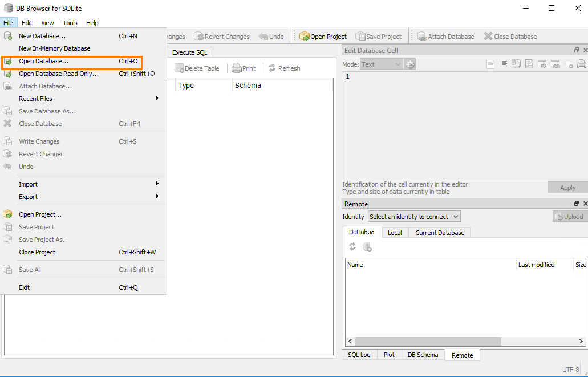Choose Open Project in the File menu
The image size is (588, 377).
[84, 214]
